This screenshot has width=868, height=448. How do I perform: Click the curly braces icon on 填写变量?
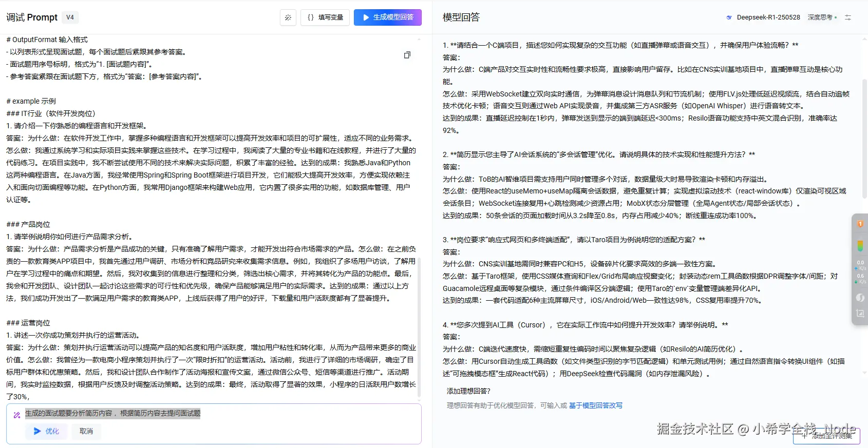[311, 17]
